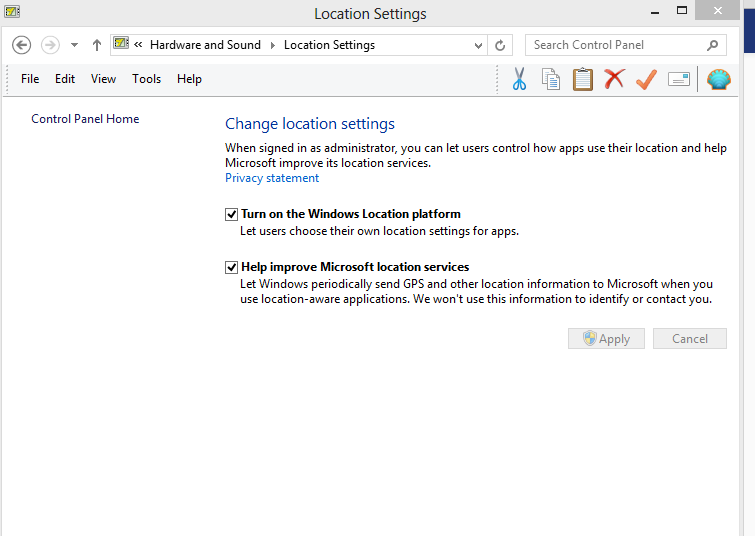
Task: Click the search magnifier icon
Action: [x=713, y=45]
